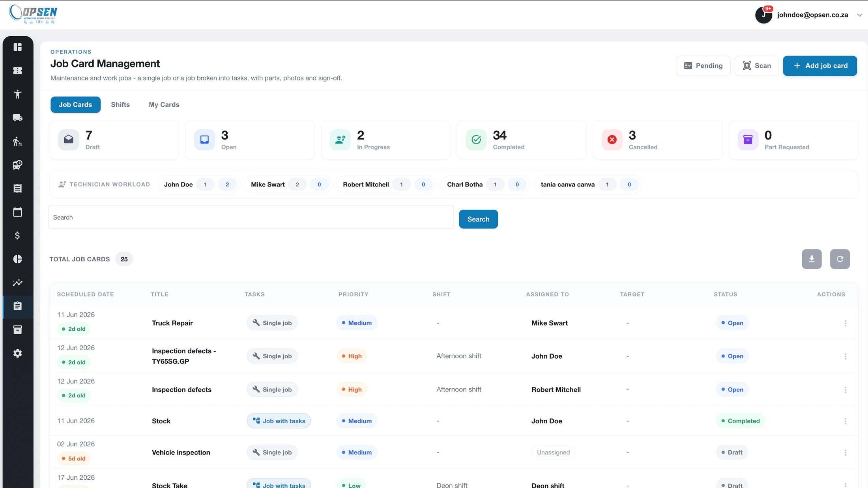Open notifications on the user avatar

[764, 15]
